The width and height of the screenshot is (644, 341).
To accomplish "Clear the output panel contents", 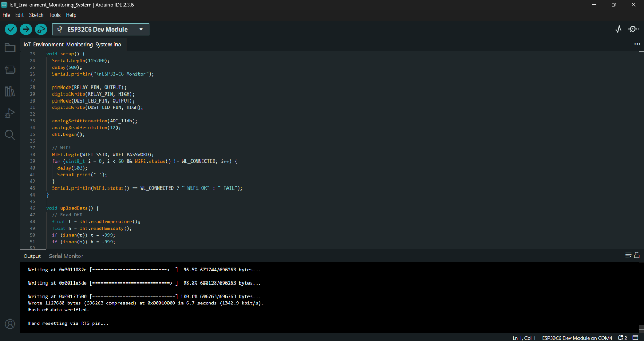I will click(x=628, y=255).
